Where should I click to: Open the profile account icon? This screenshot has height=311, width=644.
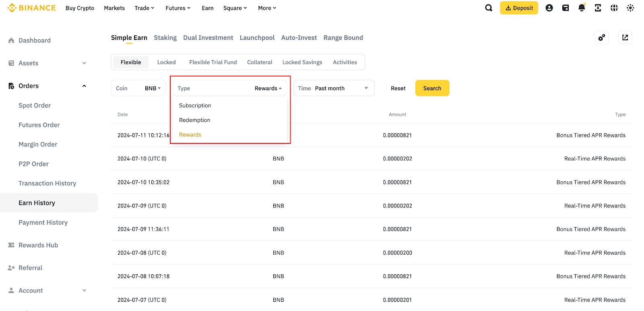coord(549,8)
